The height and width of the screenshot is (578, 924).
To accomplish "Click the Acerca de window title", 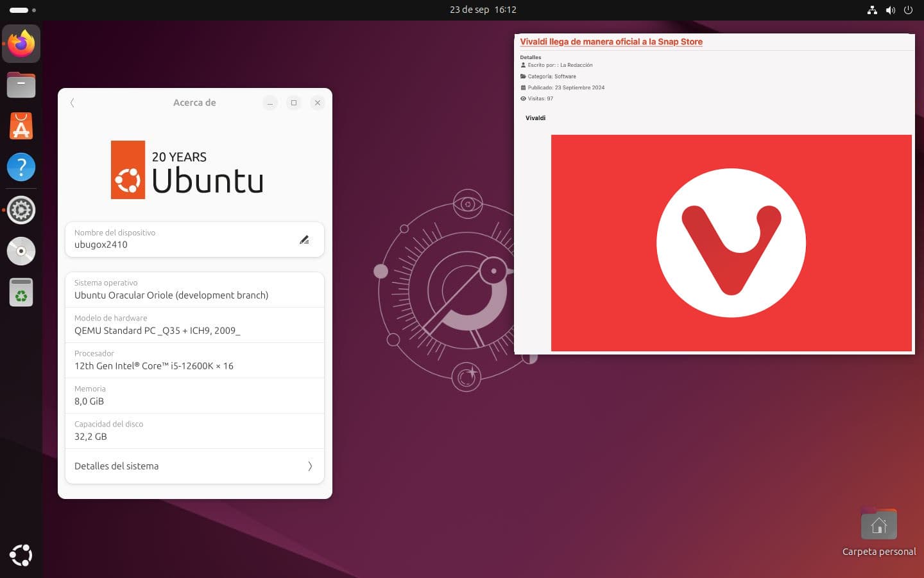I will click(x=194, y=103).
